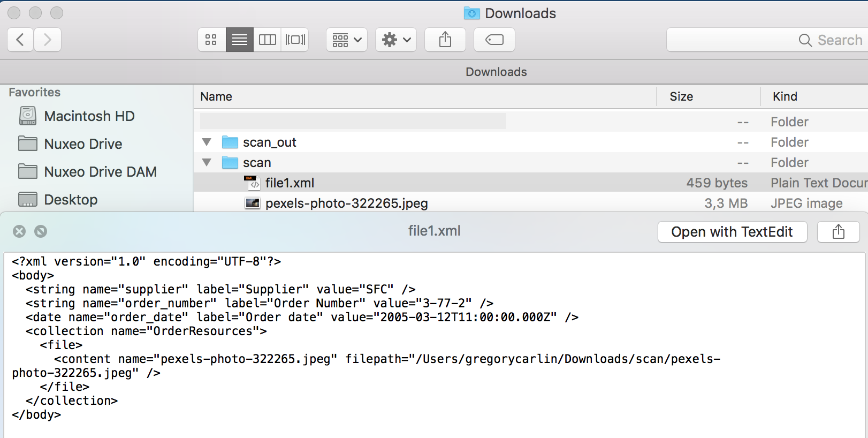Click the file1.xml preview title
This screenshot has width=868, height=438.
click(434, 231)
